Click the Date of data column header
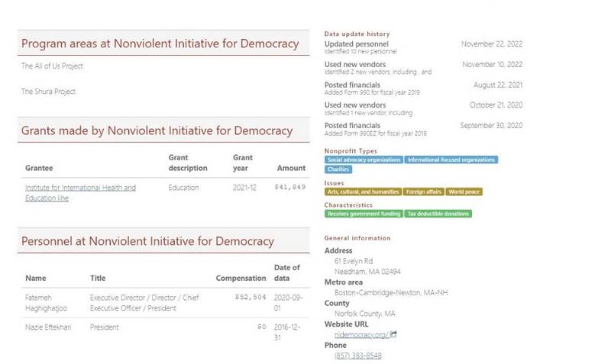611x364 pixels. (x=286, y=272)
